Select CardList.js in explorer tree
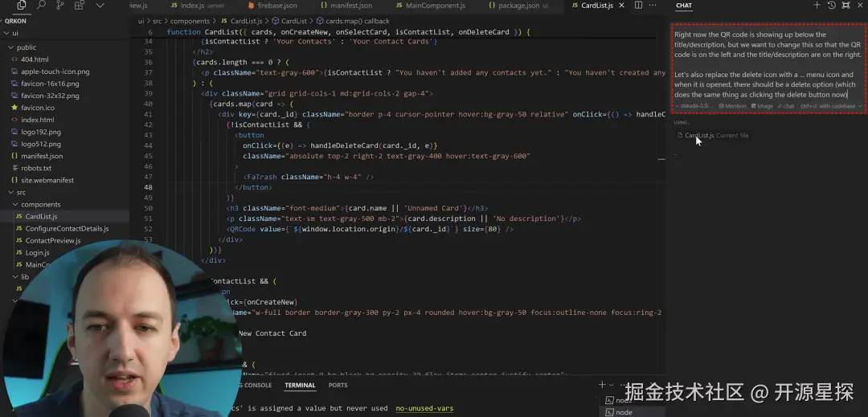 click(x=65, y=216)
